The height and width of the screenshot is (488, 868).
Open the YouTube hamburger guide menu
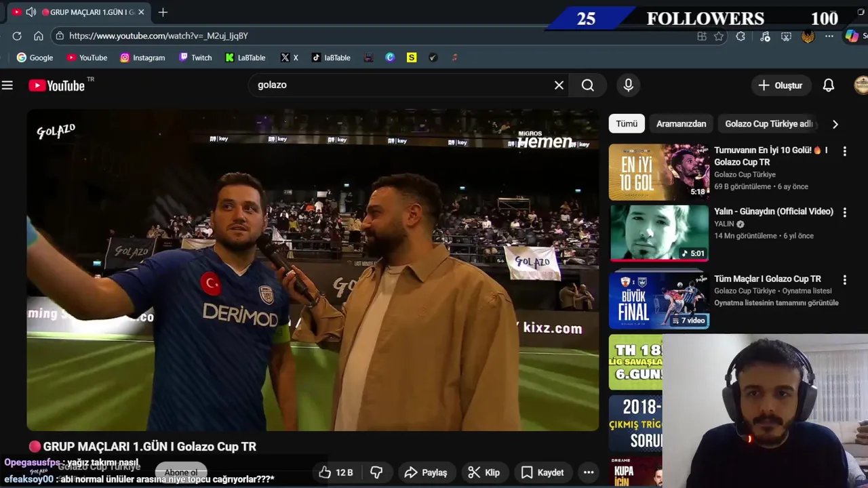coord(7,85)
